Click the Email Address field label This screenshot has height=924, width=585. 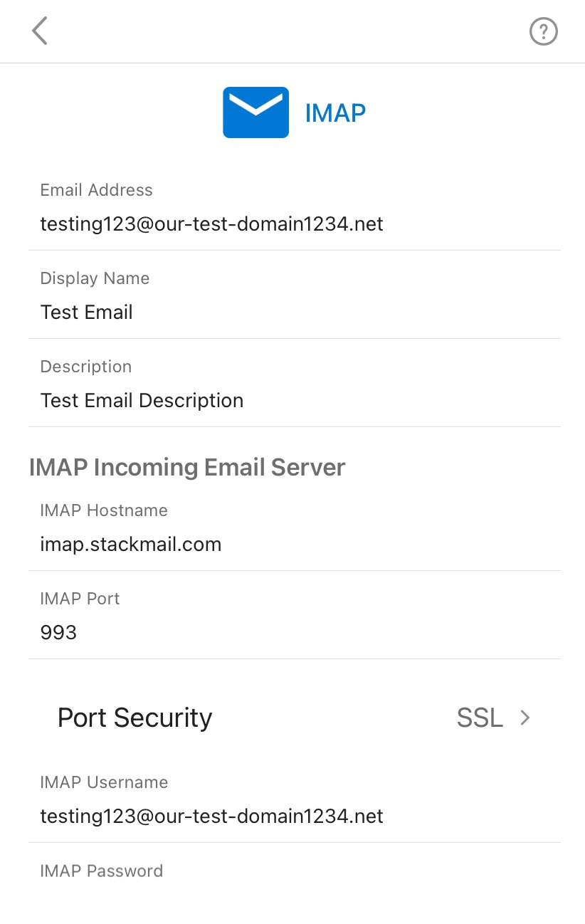[x=96, y=190]
